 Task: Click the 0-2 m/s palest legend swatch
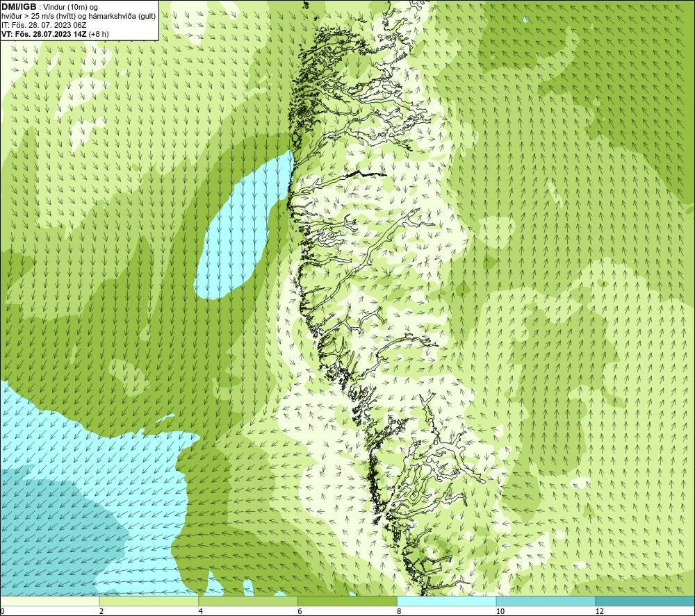click(49, 601)
